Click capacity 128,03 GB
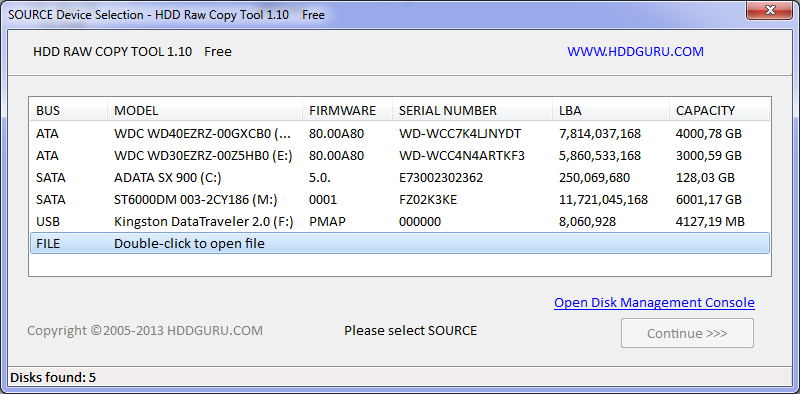 [705, 178]
